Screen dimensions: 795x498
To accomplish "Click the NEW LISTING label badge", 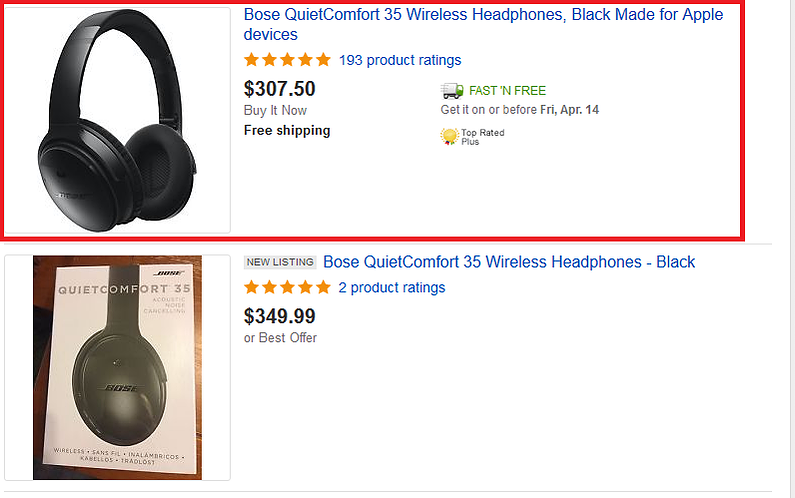I will tap(280, 262).
